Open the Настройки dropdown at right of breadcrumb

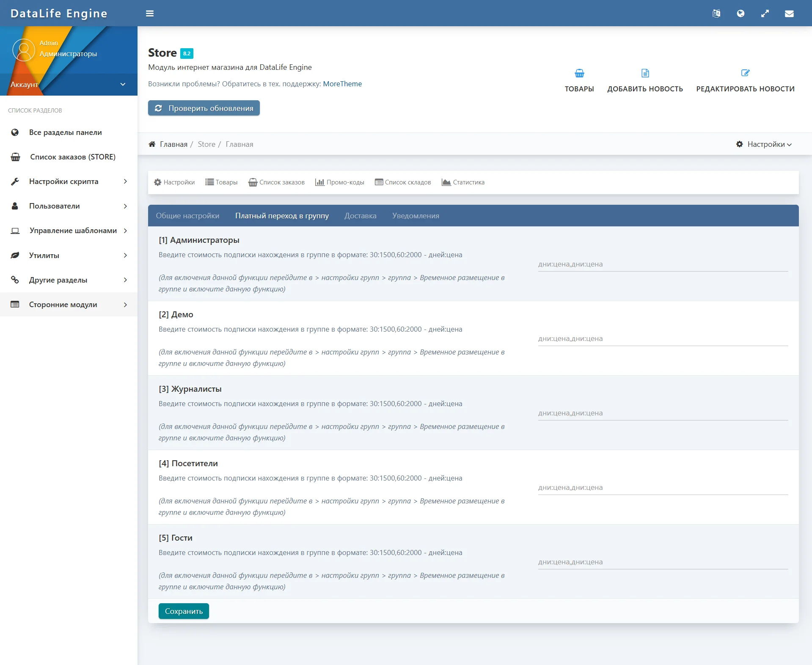(x=764, y=144)
